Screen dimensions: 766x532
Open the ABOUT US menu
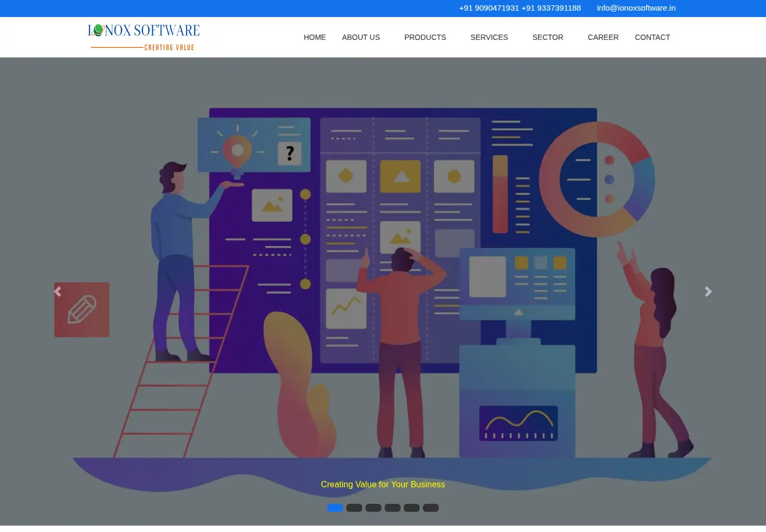(x=361, y=37)
